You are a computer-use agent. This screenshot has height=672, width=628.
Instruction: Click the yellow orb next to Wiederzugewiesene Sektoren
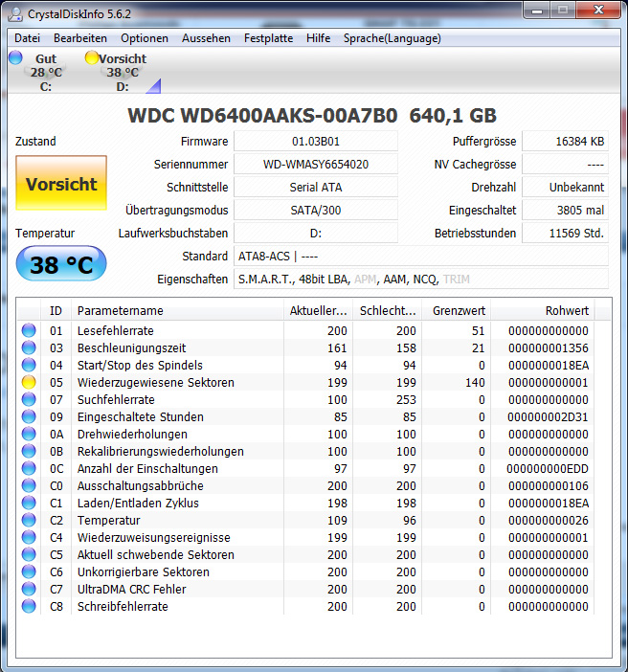pyautogui.click(x=29, y=382)
